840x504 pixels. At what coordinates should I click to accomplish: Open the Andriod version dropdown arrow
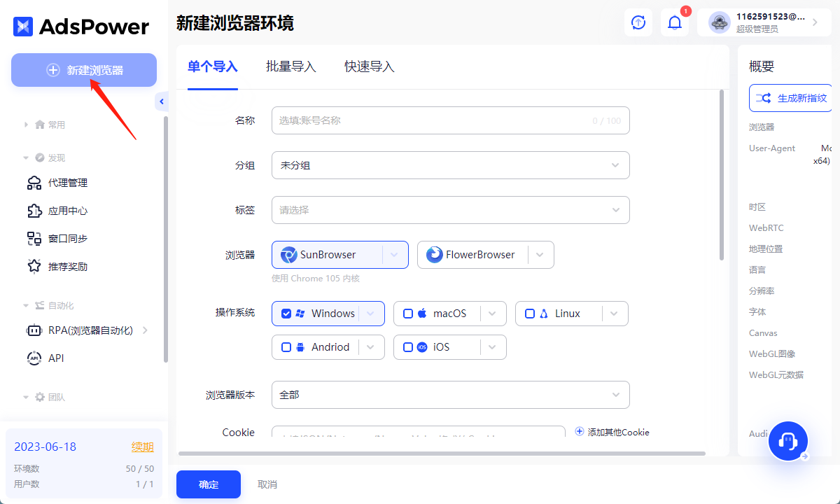[371, 347]
